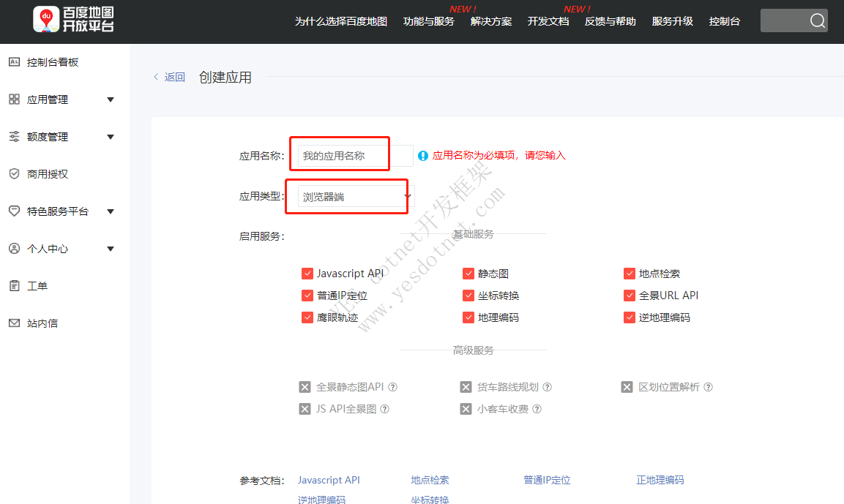Image resolution: width=844 pixels, height=504 pixels.
Task: Click help icon beside 区划位置解析
Action: coord(709,387)
